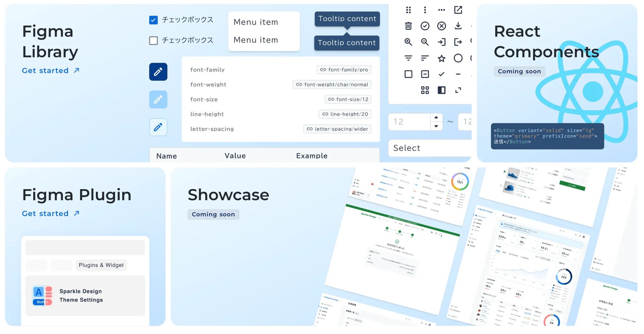Open the horizontal three-dot more icon
This screenshot has height=334, width=644.
point(441,10)
